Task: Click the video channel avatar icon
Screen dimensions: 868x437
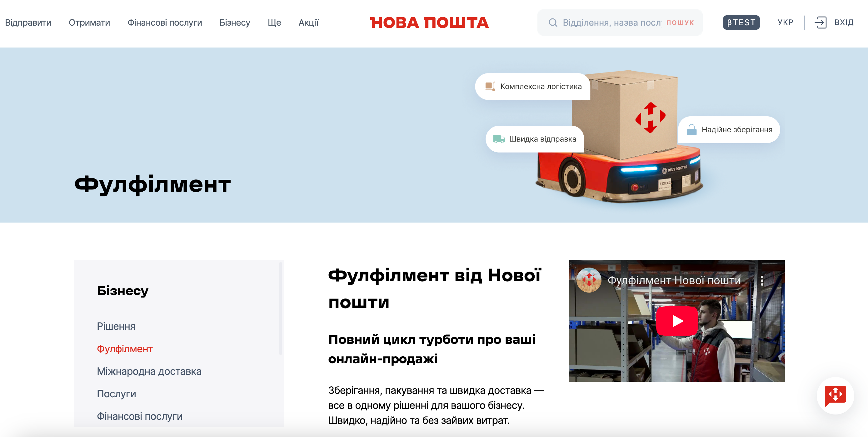Action: click(589, 280)
